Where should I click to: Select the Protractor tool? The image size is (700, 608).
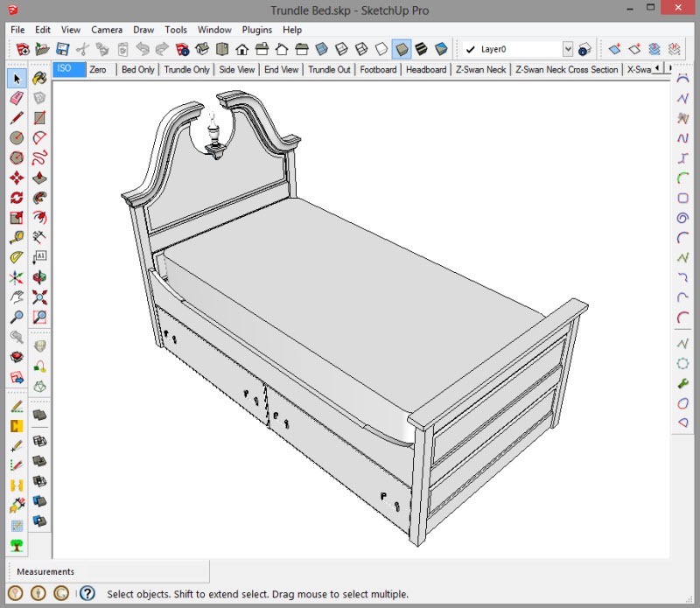[x=17, y=258]
